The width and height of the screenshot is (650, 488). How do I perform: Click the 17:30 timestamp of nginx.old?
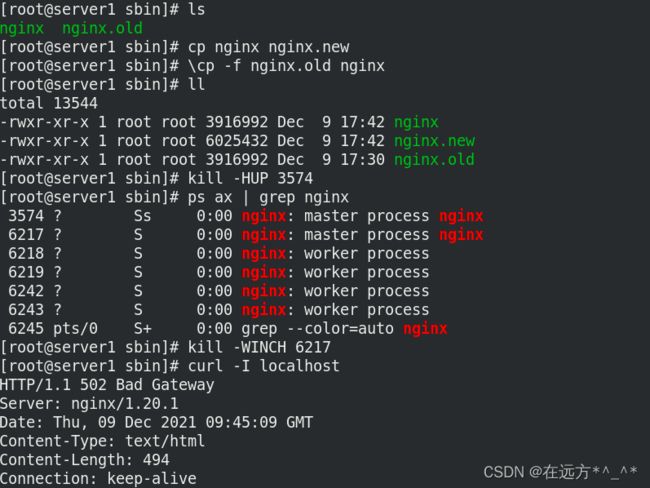click(x=362, y=160)
